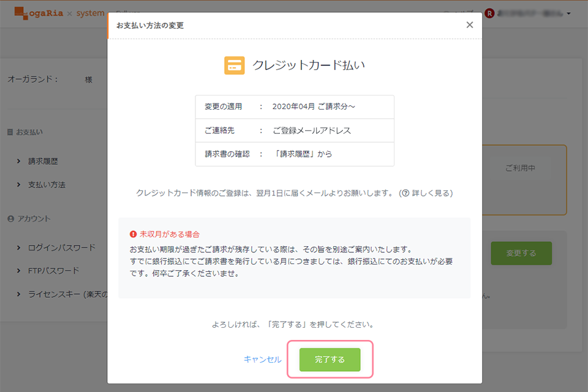Click the 変更の適用 row text
588x392 pixels.
pos(224,107)
